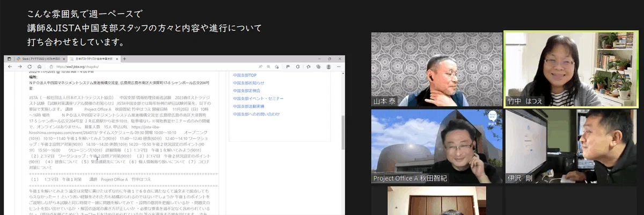
Task: Select the 山本 泰 video tile
Action: click(x=436, y=69)
